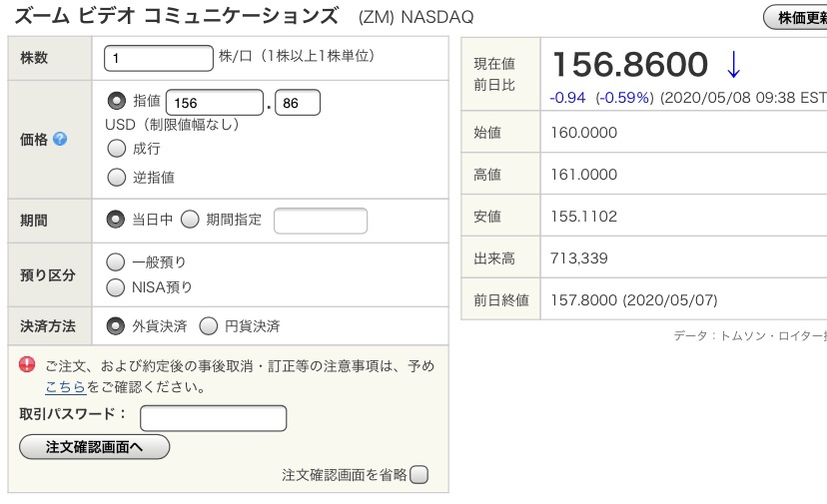Click the 期間指定 date input field
The height and width of the screenshot is (504, 827).
tap(321, 221)
